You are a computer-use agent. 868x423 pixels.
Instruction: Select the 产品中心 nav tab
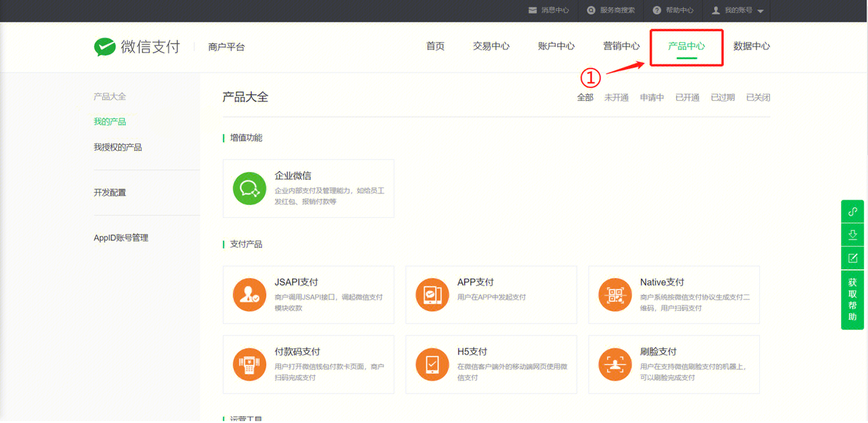point(687,46)
